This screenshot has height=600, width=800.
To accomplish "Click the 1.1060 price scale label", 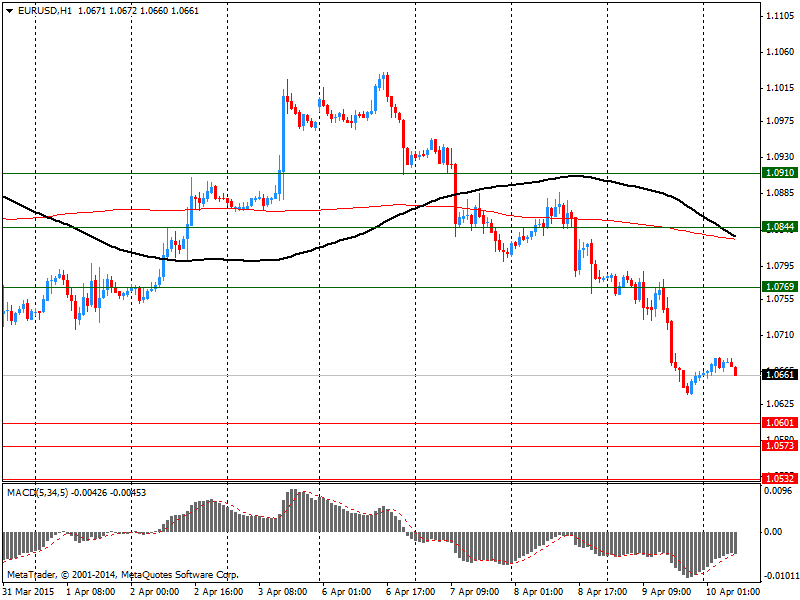I will (780, 52).
